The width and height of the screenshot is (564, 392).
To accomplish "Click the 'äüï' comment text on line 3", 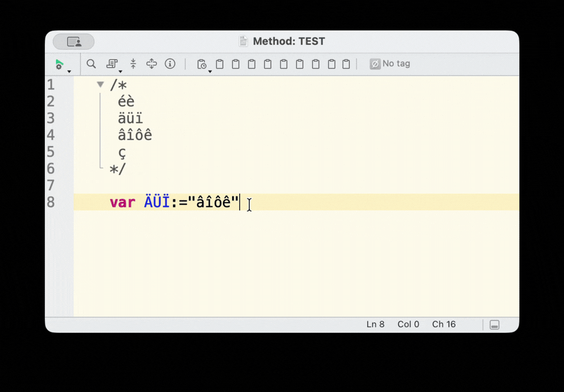I will click(x=130, y=118).
